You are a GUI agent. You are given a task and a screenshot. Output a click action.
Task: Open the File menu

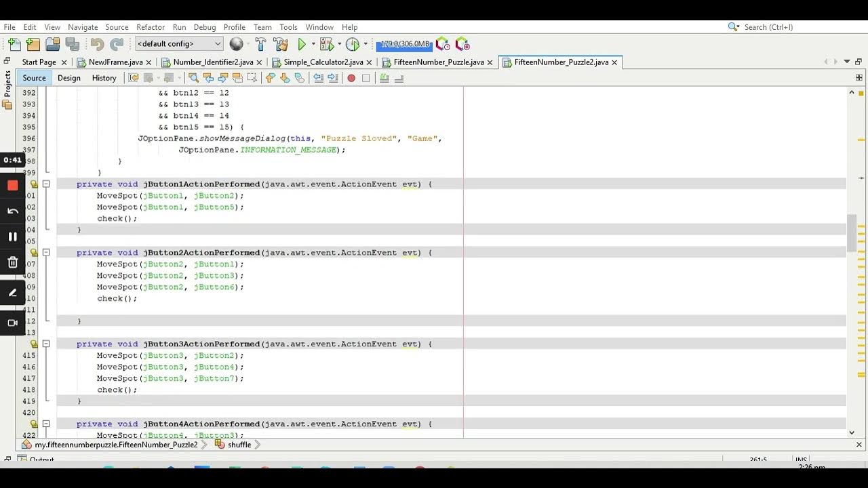pos(9,27)
